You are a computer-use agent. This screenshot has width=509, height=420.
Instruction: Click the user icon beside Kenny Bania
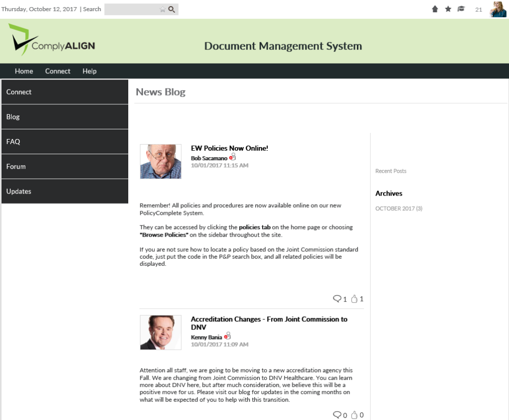pyautogui.click(x=228, y=336)
